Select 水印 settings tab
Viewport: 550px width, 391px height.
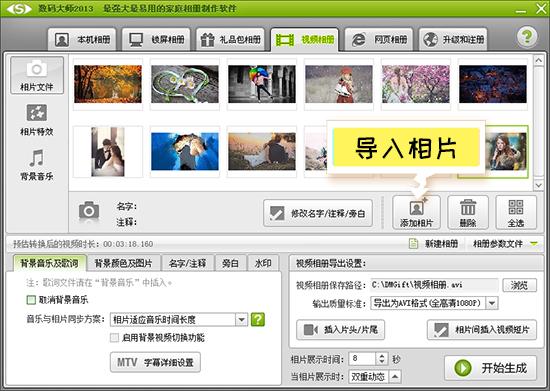click(x=263, y=263)
